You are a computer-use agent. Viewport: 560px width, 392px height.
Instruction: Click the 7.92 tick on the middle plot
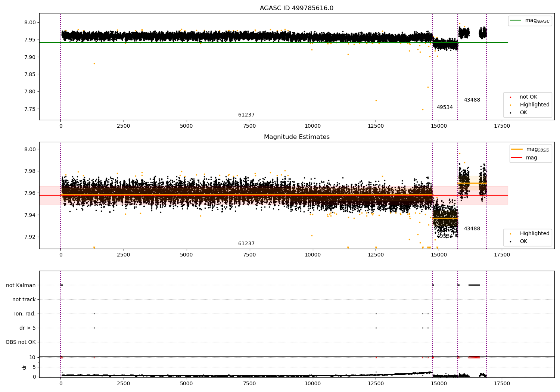pos(30,237)
